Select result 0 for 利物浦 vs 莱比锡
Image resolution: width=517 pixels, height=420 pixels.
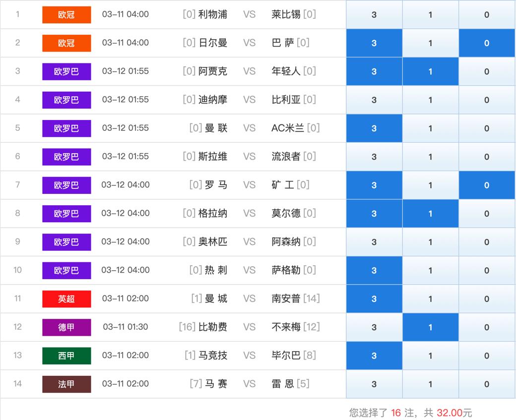tap(487, 14)
